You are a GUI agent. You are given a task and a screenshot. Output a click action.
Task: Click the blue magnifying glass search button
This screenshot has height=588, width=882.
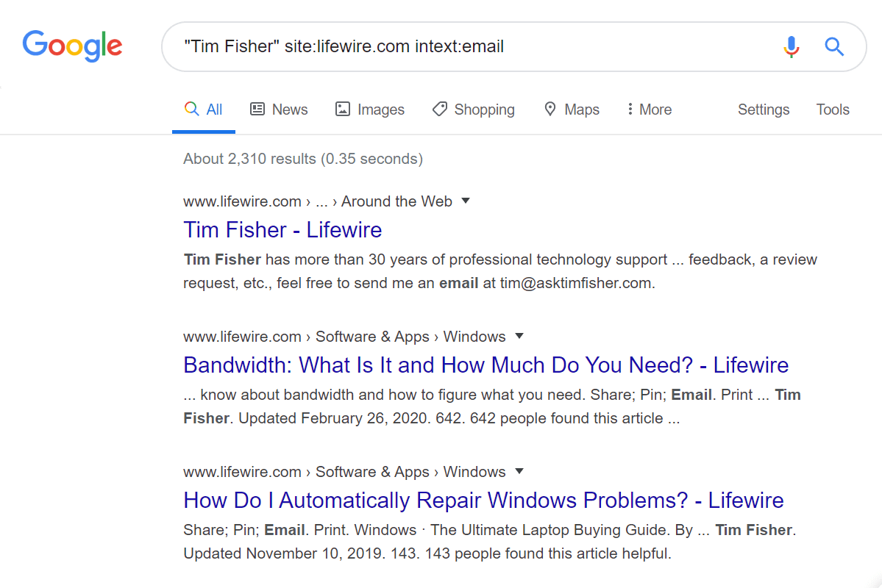click(x=833, y=47)
